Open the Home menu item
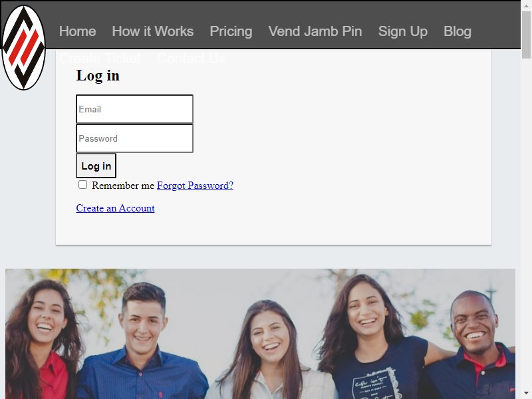This screenshot has width=532, height=399. [77, 31]
